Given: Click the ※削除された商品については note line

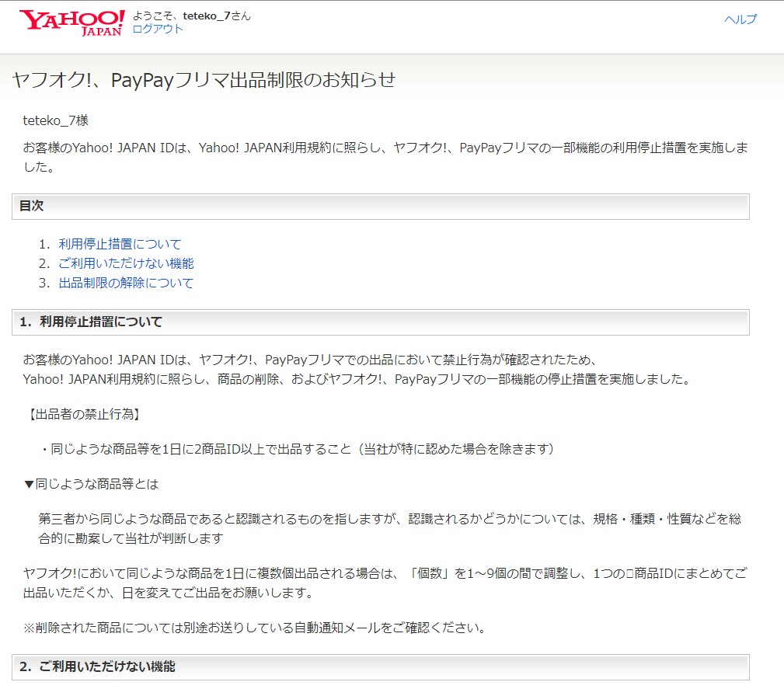Looking at the screenshot, I should [255, 628].
